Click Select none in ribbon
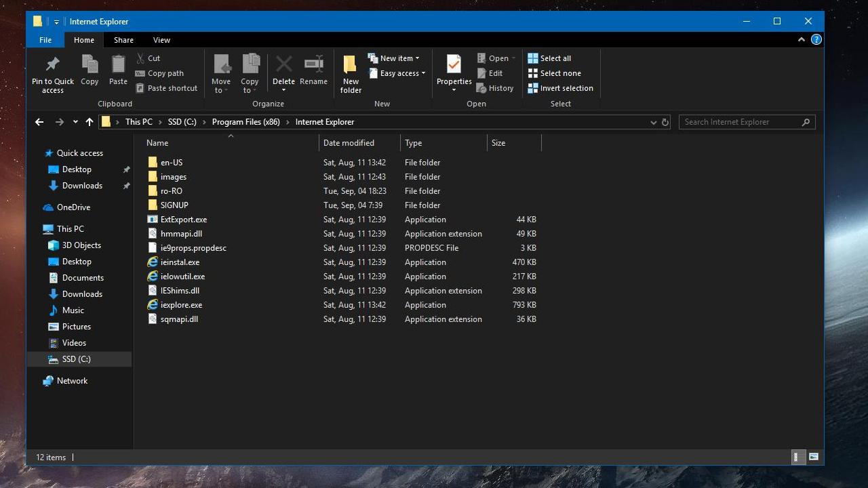This screenshot has height=488, width=868. coord(554,73)
